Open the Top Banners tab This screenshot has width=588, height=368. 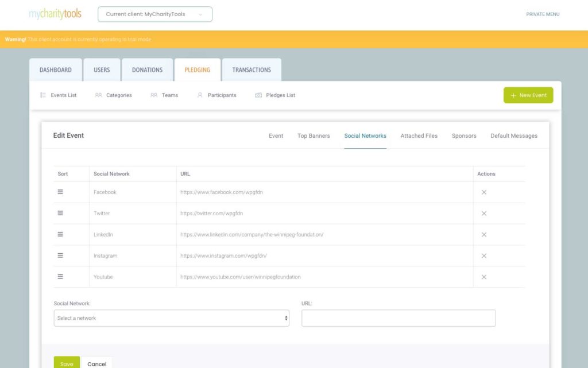[x=314, y=135]
